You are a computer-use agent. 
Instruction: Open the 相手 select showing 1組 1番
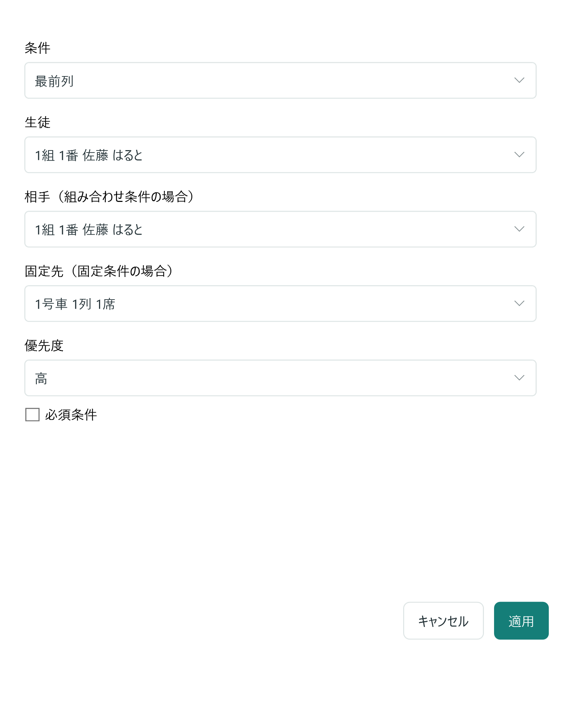click(280, 229)
